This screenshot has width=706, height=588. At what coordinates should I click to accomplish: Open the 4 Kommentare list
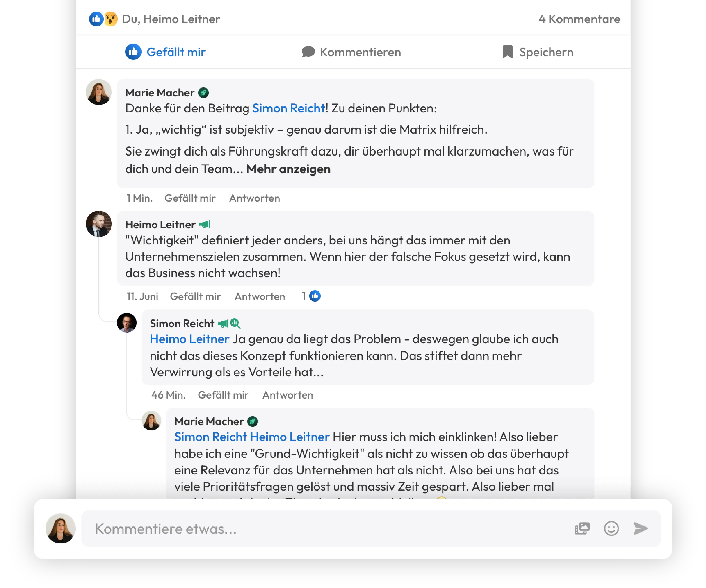coord(579,19)
